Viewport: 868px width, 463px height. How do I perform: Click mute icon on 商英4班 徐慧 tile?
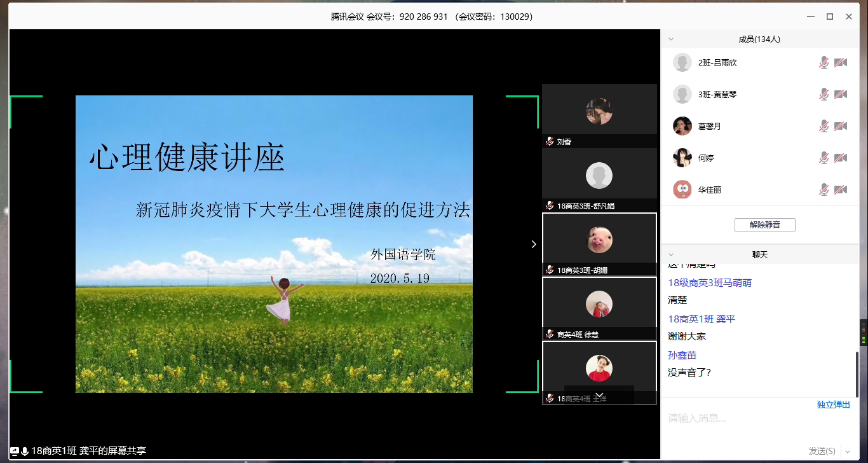coord(550,334)
